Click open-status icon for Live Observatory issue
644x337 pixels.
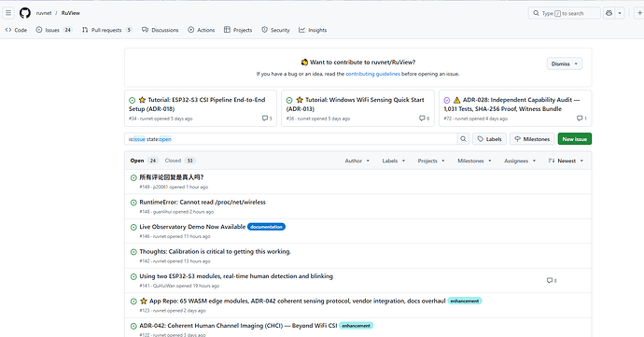[133, 227]
